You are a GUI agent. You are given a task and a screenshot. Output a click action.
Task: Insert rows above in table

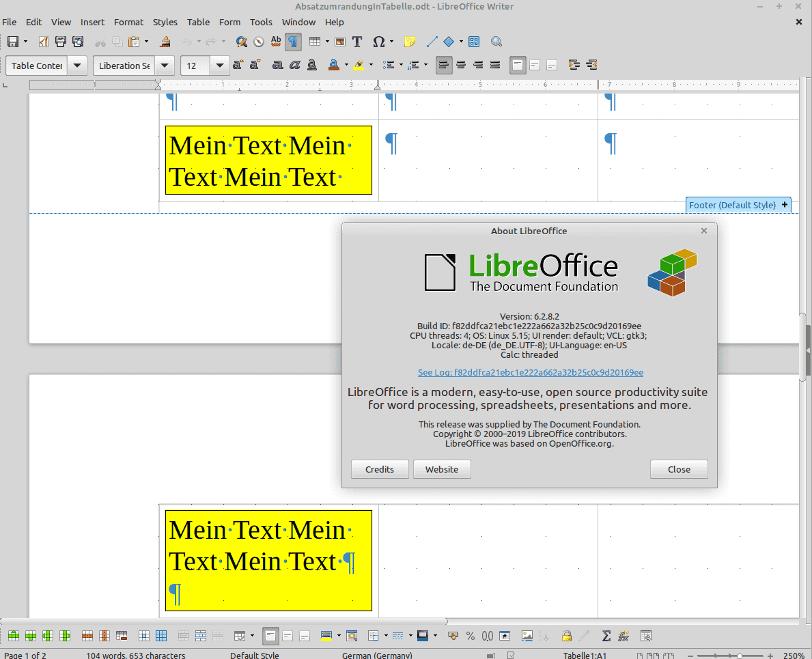(x=14, y=636)
